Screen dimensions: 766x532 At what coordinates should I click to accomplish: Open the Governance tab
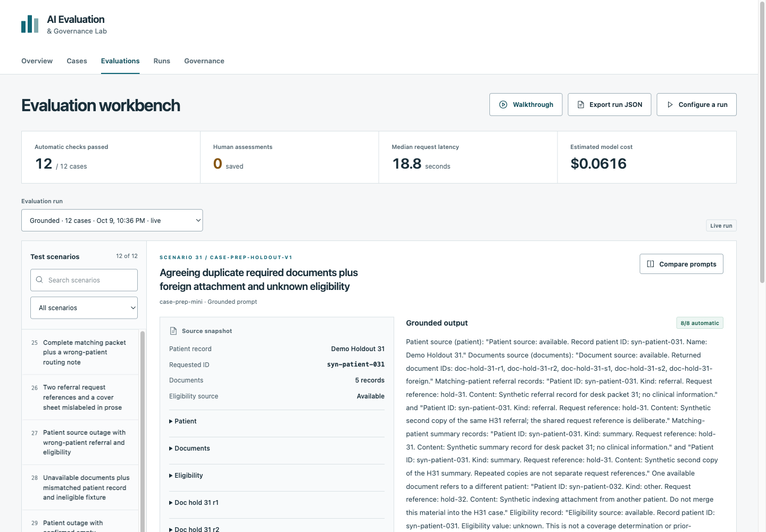[x=204, y=61]
